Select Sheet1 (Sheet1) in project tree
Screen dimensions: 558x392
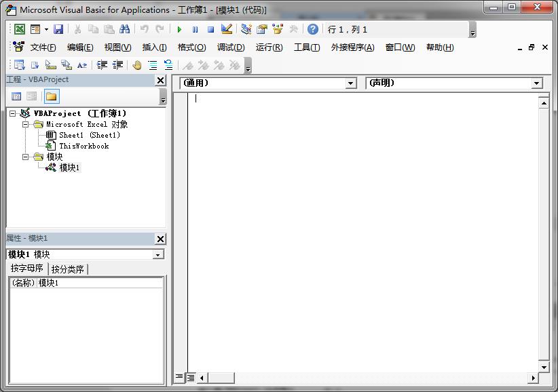[x=90, y=135]
